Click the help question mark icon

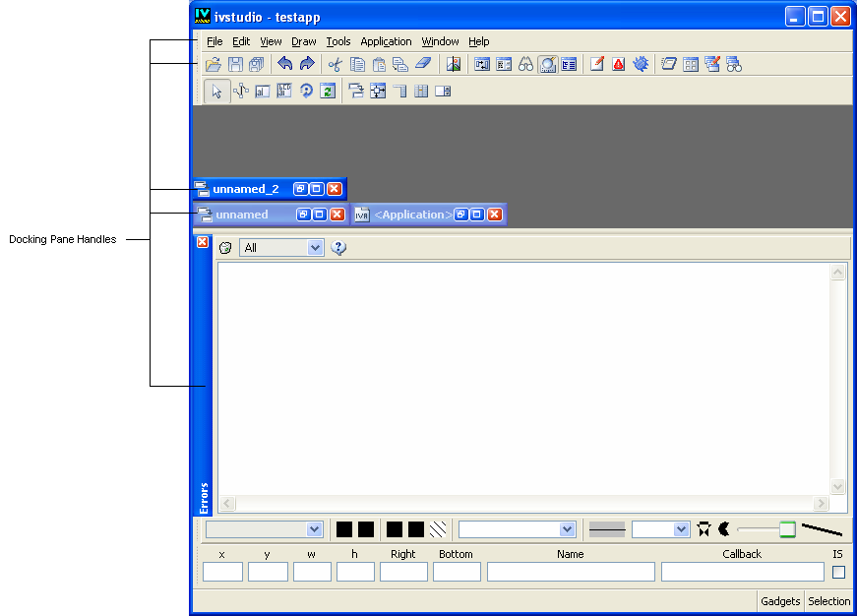338,248
